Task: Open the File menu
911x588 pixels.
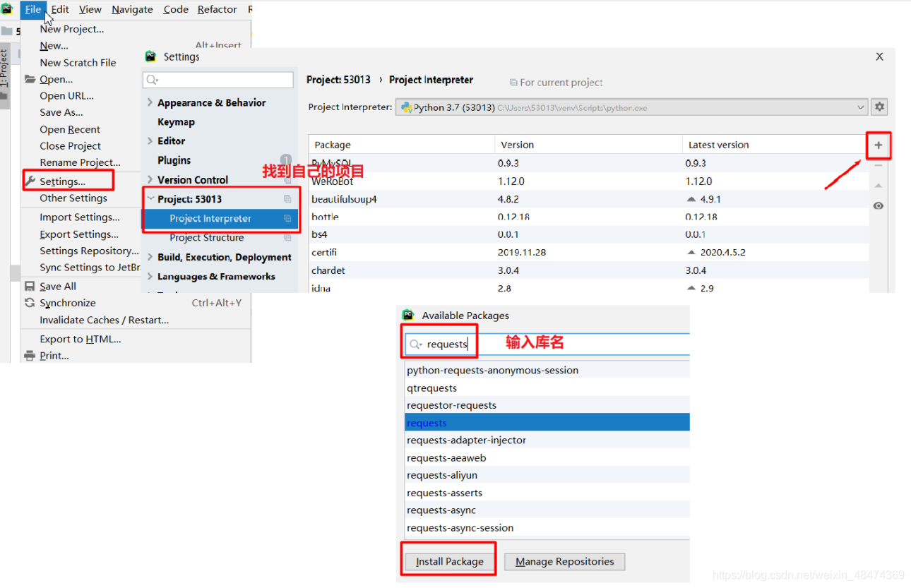Action: point(33,9)
